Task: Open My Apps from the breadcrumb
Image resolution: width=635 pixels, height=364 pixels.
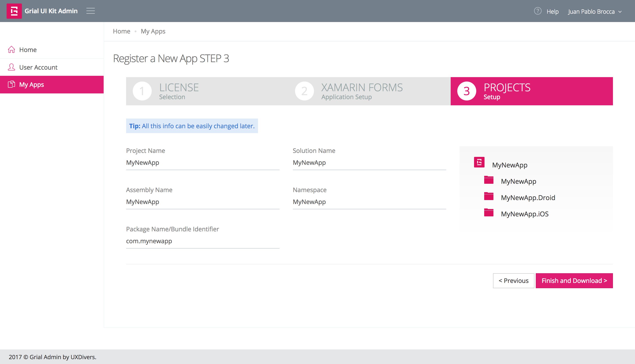Action: pos(153,31)
